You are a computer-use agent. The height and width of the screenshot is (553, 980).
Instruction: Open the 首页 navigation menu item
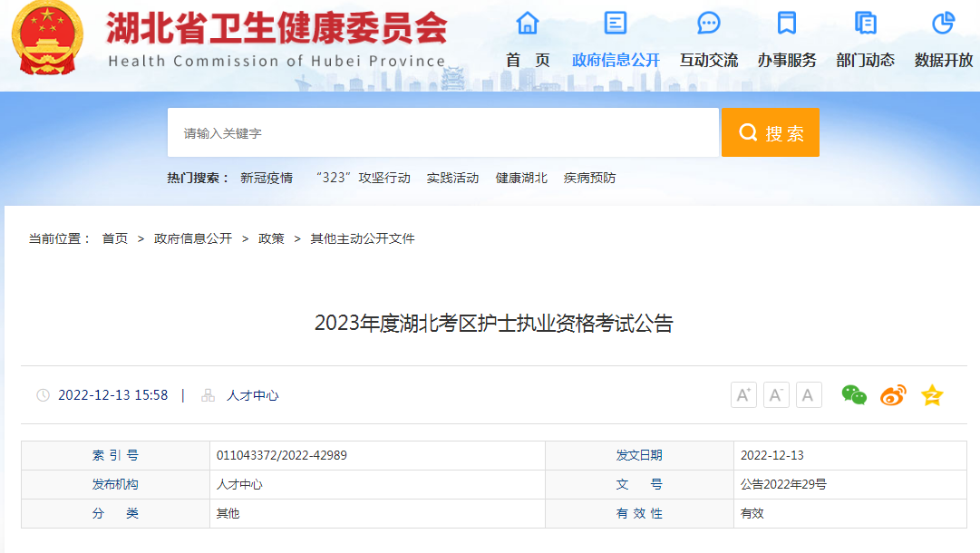point(528,61)
